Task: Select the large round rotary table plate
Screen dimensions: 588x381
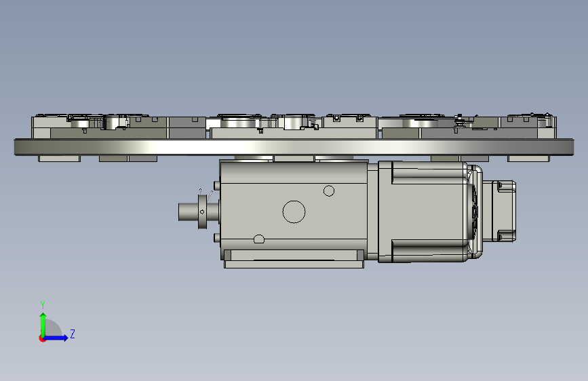Action: pyautogui.click(x=294, y=146)
